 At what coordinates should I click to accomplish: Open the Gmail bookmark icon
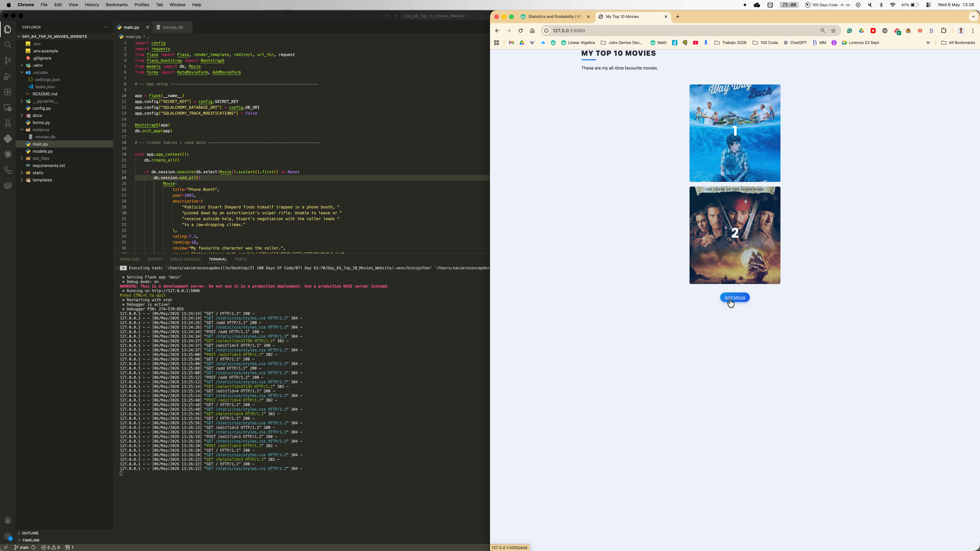(x=511, y=43)
